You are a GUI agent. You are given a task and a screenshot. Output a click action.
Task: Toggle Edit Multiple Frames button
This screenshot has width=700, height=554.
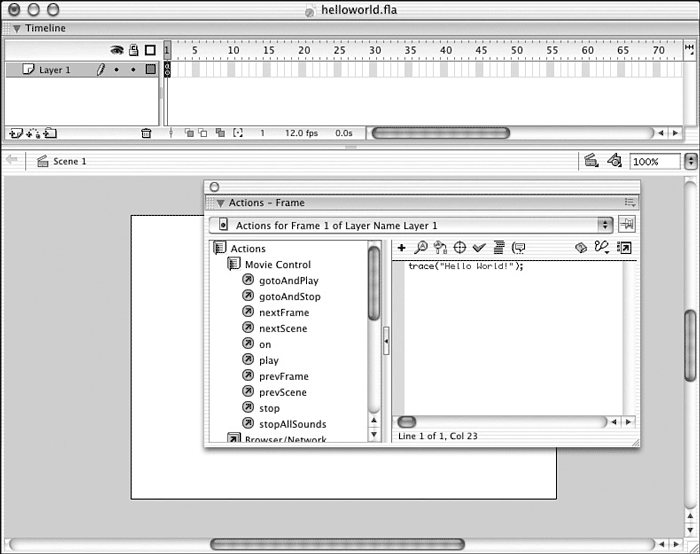coord(220,133)
